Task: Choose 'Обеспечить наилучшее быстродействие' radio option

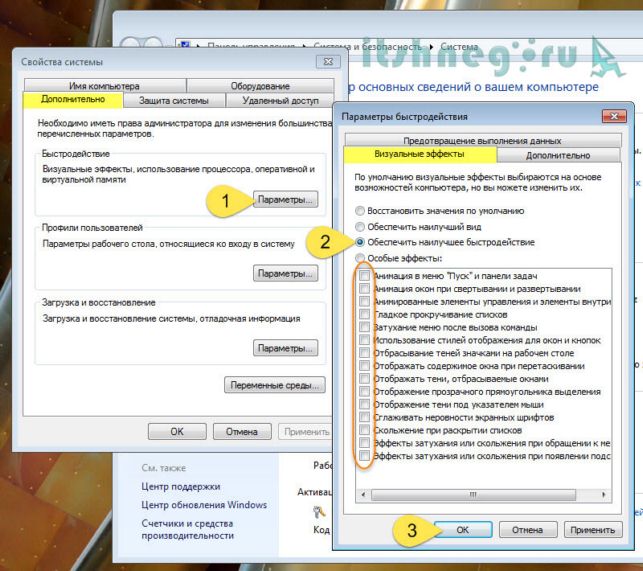Action: pos(360,242)
